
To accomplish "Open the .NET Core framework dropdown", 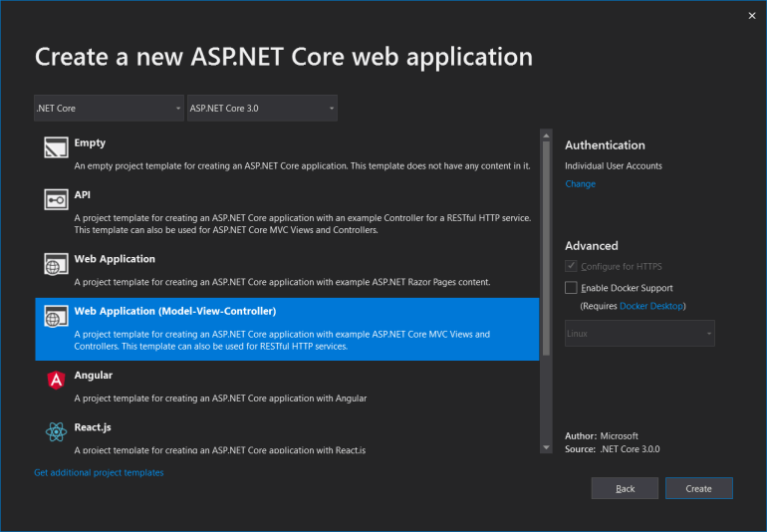I will tap(109, 109).
